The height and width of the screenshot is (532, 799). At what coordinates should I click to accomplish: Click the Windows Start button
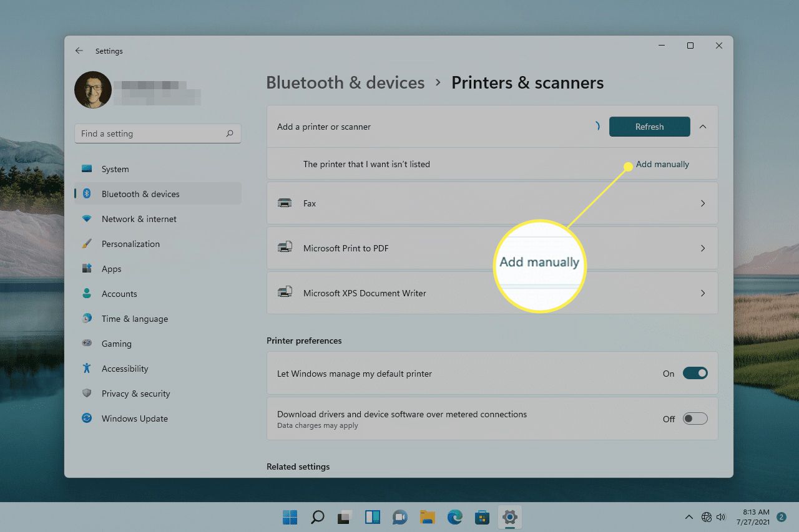click(290, 517)
